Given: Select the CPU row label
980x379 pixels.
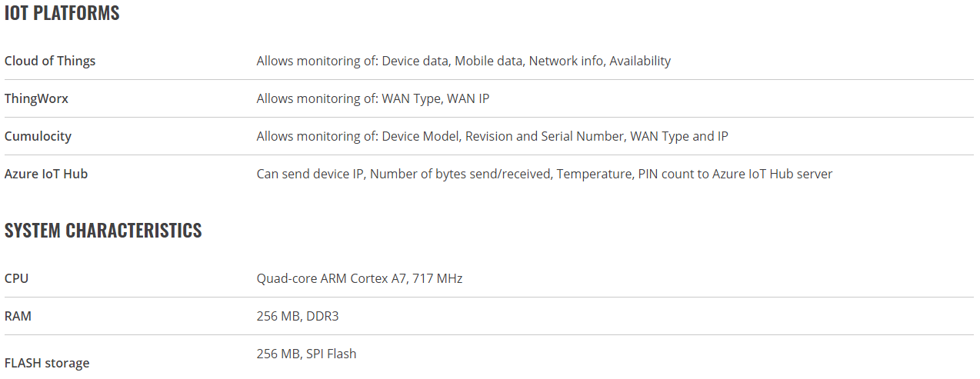Looking at the screenshot, I should [16, 278].
